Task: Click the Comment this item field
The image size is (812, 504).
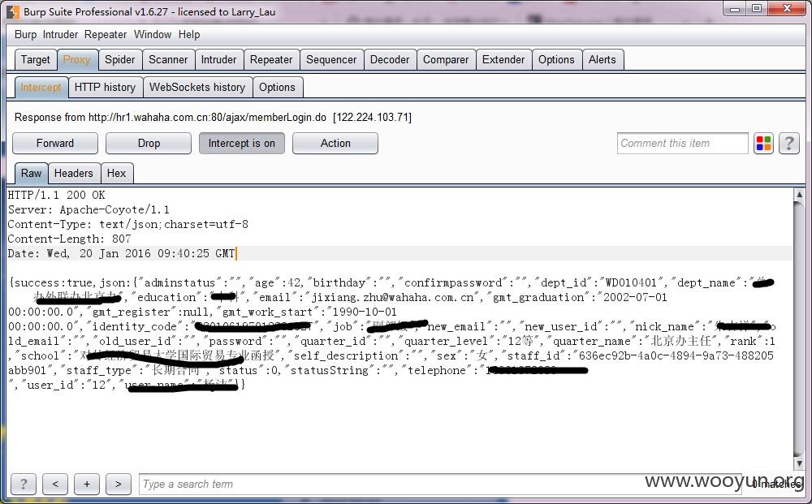Action: point(682,144)
